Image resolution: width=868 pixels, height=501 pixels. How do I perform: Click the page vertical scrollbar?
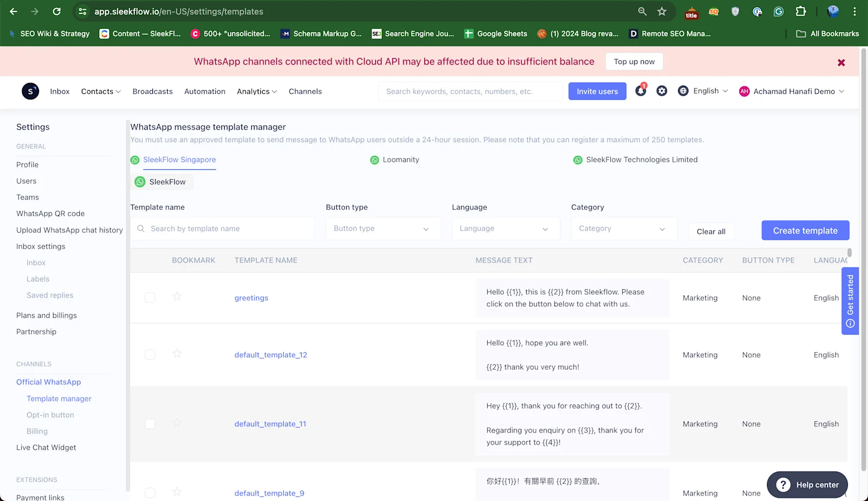tap(864, 261)
